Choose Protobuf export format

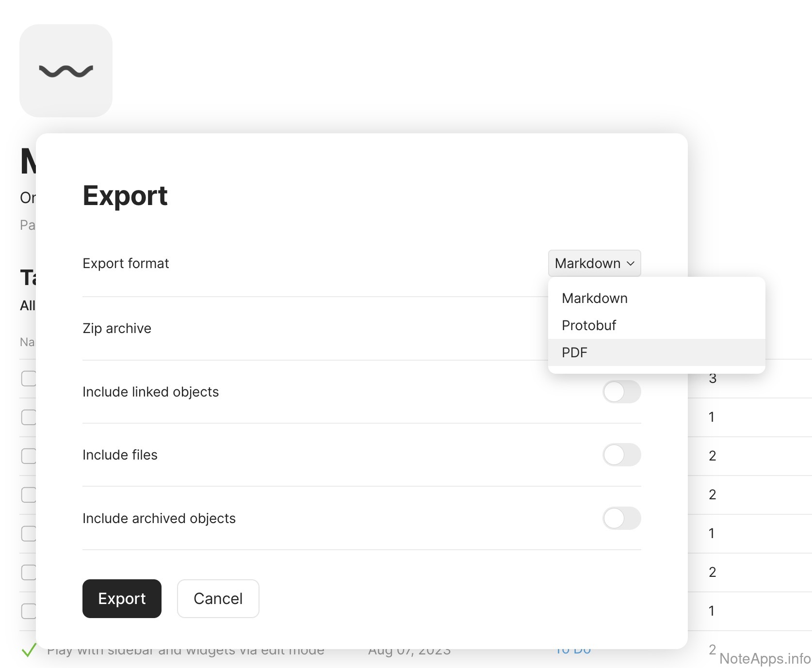(589, 325)
